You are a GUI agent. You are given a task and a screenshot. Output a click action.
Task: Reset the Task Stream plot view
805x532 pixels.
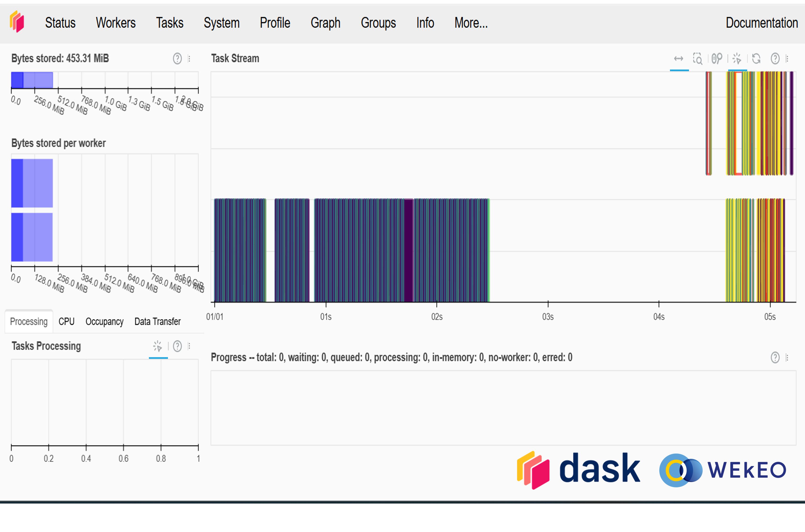click(756, 59)
